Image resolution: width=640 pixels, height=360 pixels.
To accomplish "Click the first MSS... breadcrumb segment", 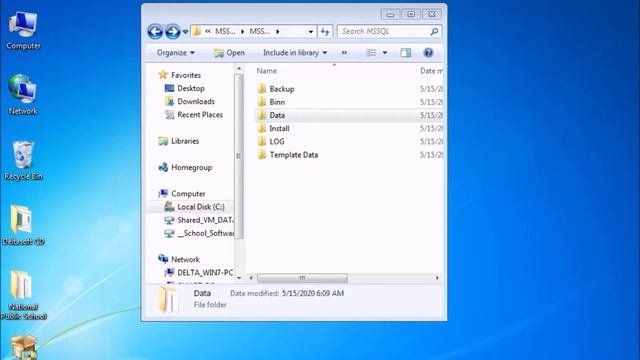I will click(x=225, y=31).
